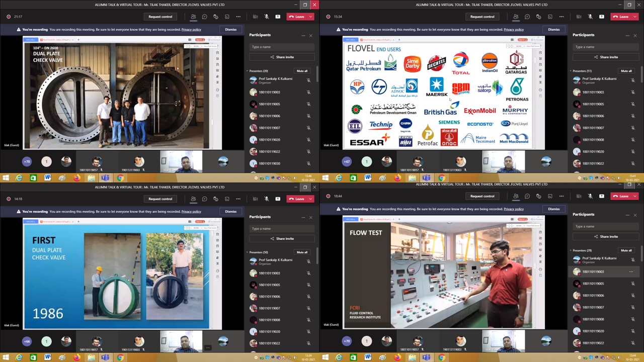Open Leave dropdown arrow in 15:34 meeting

click(634, 17)
